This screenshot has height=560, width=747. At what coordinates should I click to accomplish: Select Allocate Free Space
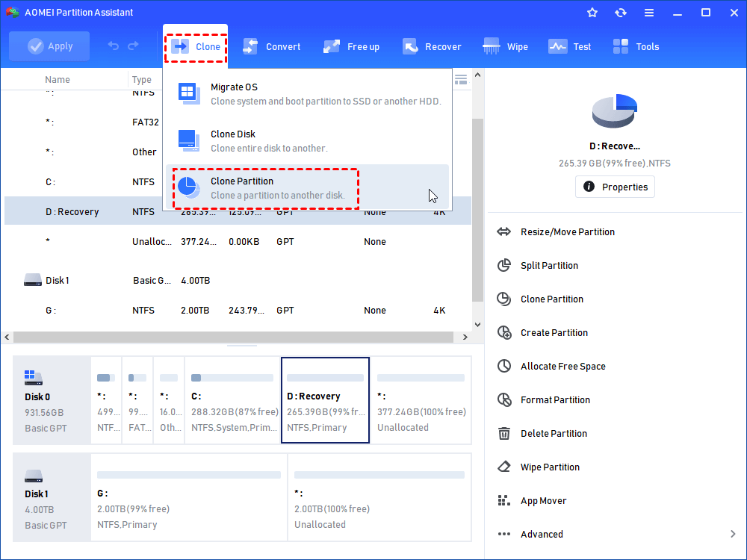pos(562,366)
